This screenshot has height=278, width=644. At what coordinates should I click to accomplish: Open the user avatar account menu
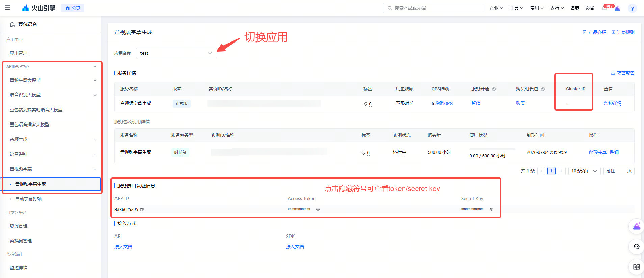pos(633,8)
